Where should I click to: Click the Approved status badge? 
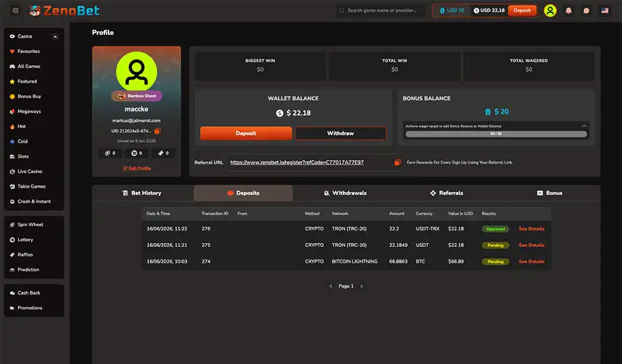click(x=495, y=229)
